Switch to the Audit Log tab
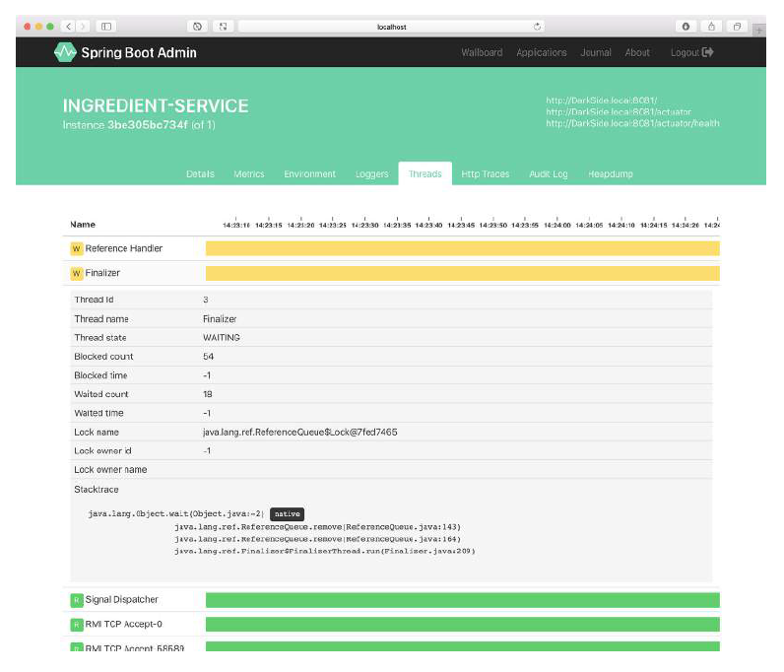This screenshot has width=784, height=672. pos(549,174)
